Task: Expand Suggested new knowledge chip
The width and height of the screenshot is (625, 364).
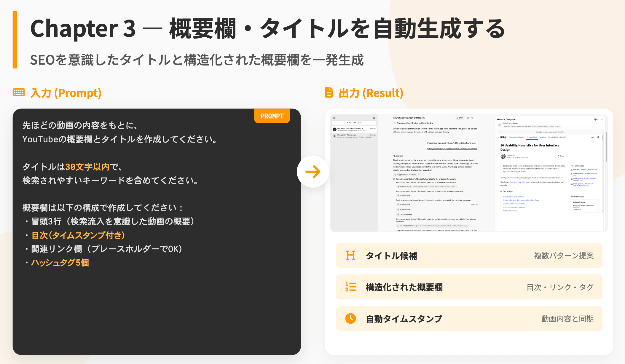Action: point(407,175)
